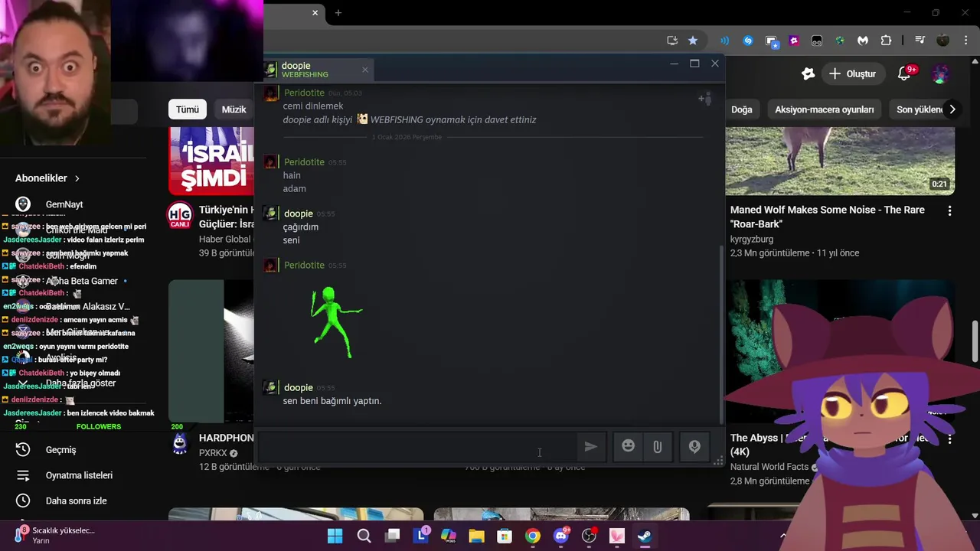Open the Chrome three-dot menu
The width and height of the screenshot is (980, 551).
pyautogui.click(x=966, y=41)
